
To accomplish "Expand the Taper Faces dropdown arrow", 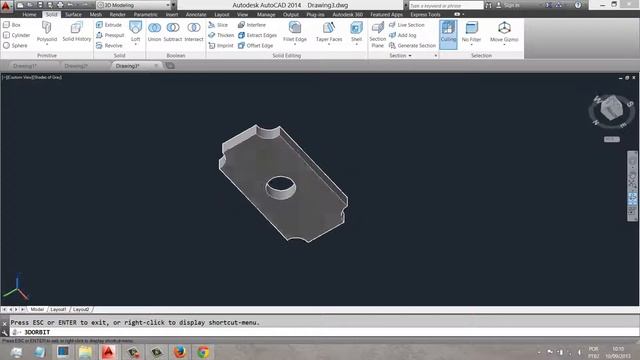I will [329, 44].
